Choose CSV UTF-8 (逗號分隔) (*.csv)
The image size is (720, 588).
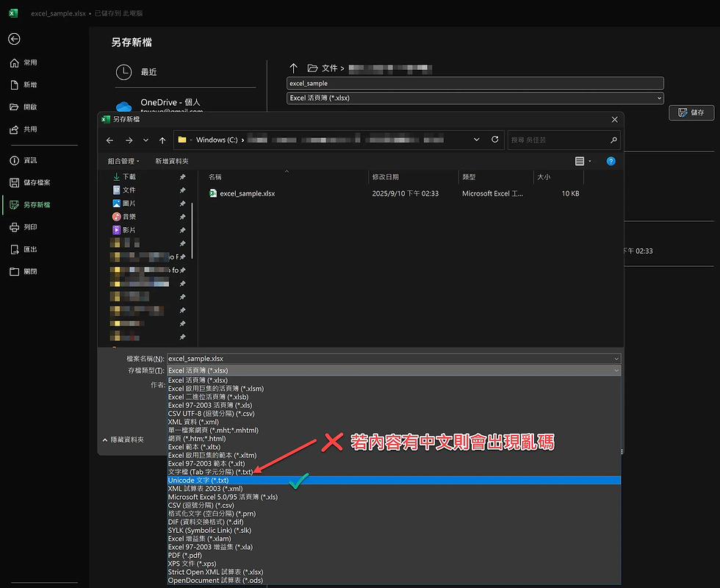pyautogui.click(x=212, y=413)
